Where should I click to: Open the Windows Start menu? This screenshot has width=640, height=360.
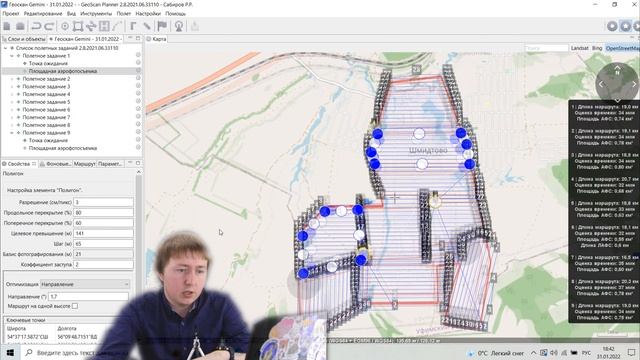pyautogui.click(x=10, y=352)
